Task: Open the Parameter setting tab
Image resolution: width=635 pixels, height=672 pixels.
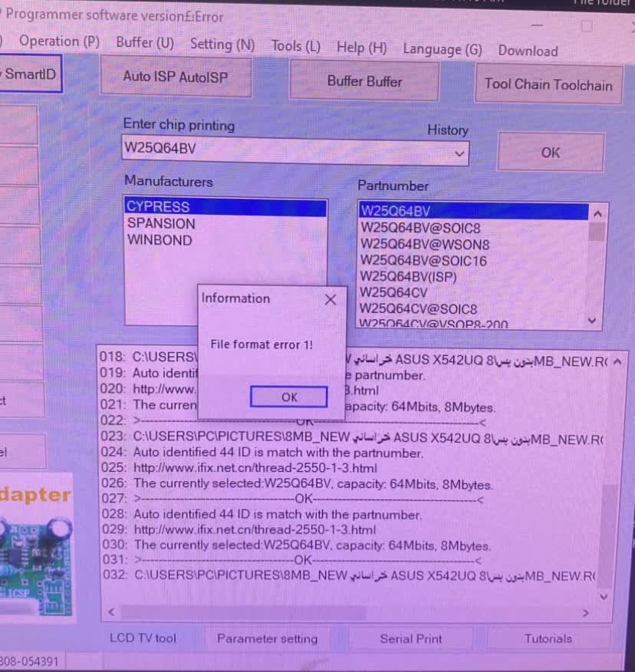Action: (x=268, y=638)
